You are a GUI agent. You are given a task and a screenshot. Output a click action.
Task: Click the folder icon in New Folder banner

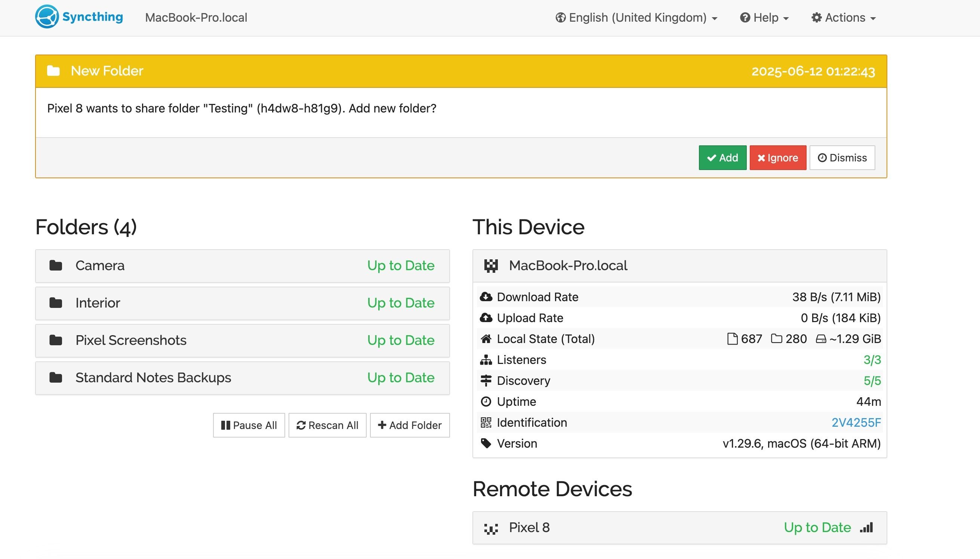(x=53, y=71)
